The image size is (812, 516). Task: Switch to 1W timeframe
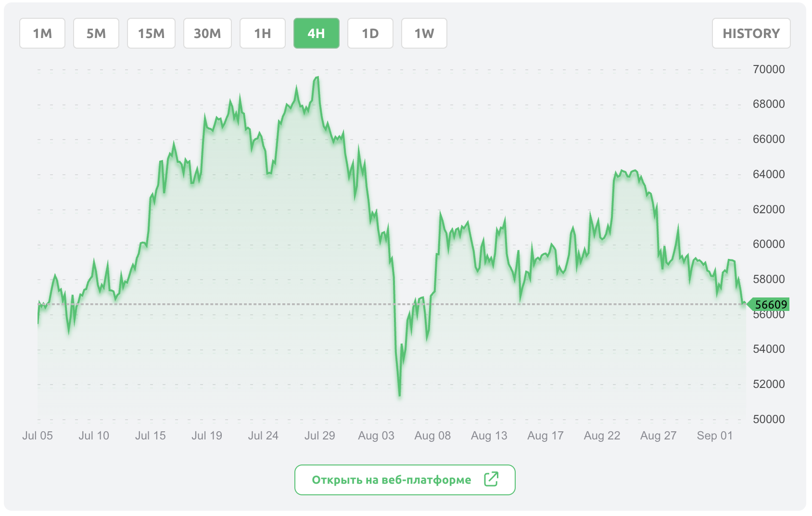click(x=424, y=33)
